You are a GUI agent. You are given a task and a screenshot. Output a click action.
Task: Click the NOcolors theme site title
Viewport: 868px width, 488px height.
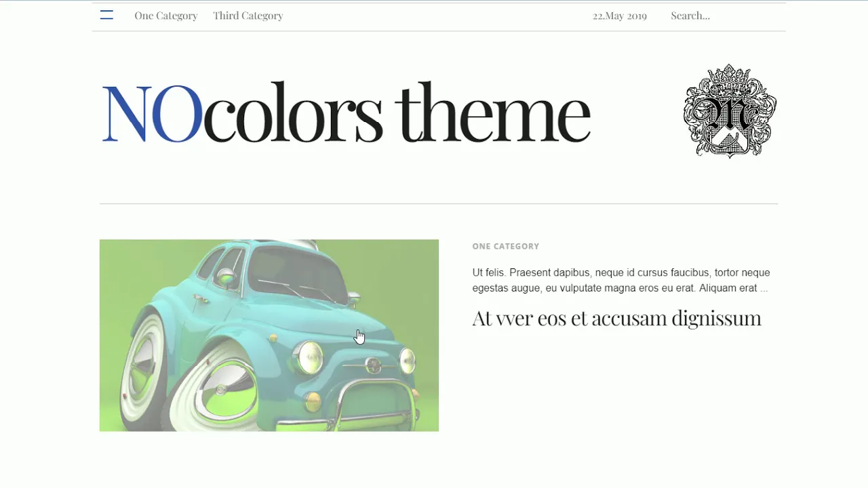tap(346, 113)
